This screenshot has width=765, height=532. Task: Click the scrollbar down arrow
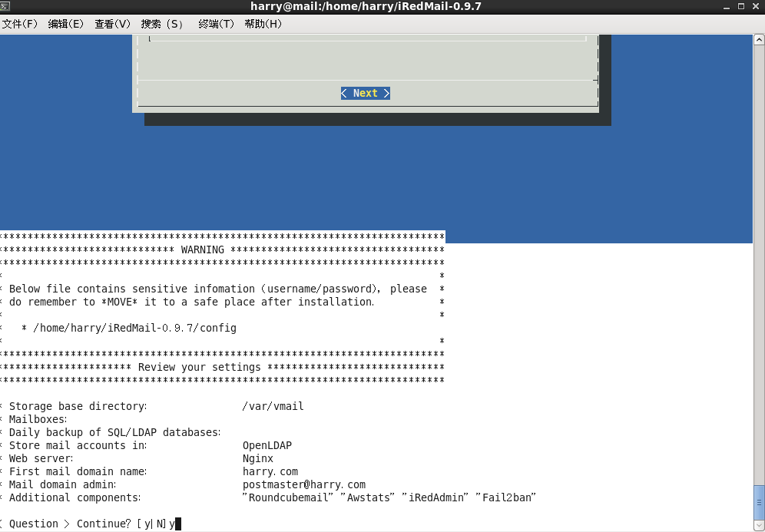[759, 525]
